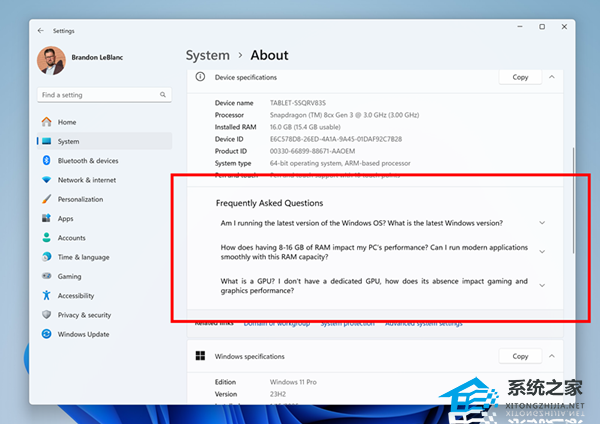Close the Settings window
The width and height of the screenshot is (600, 424).
(564, 27)
